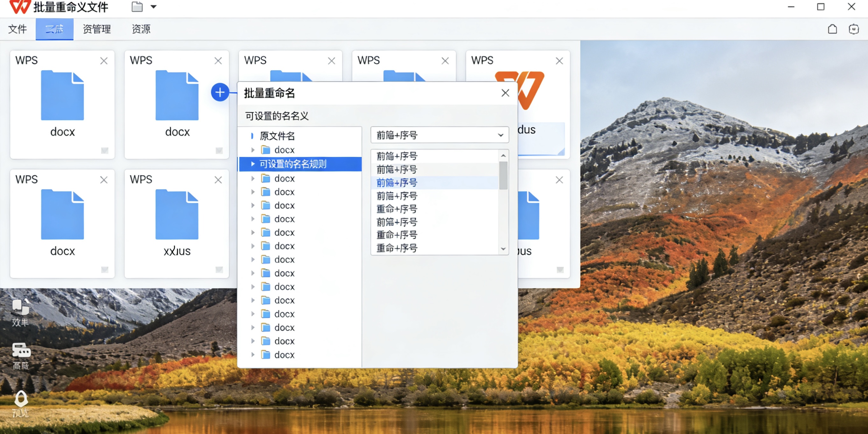Image resolution: width=868 pixels, height=434 pixels.
Task: Check the checkbox on the xxJus file card
Action: click(x=219, y=269)
